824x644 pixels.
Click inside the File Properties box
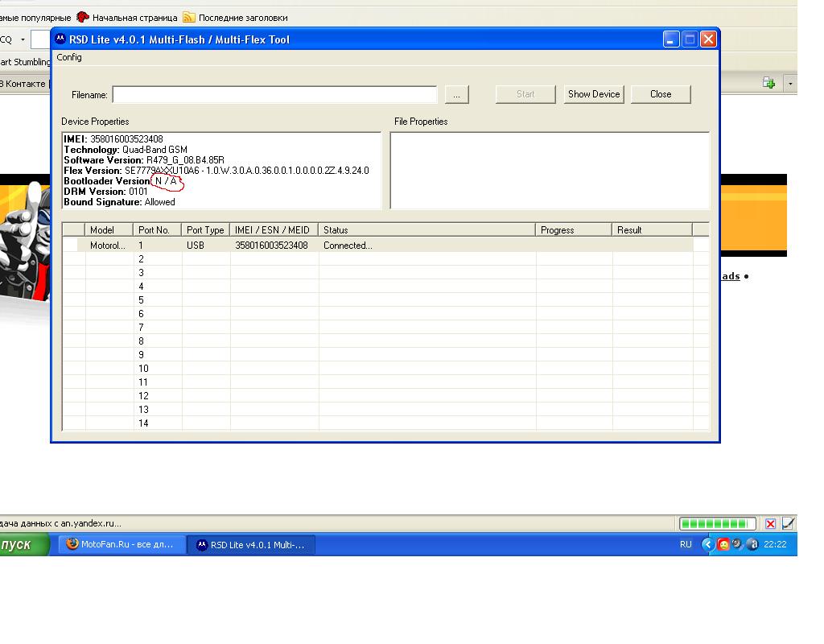point(550,171)
